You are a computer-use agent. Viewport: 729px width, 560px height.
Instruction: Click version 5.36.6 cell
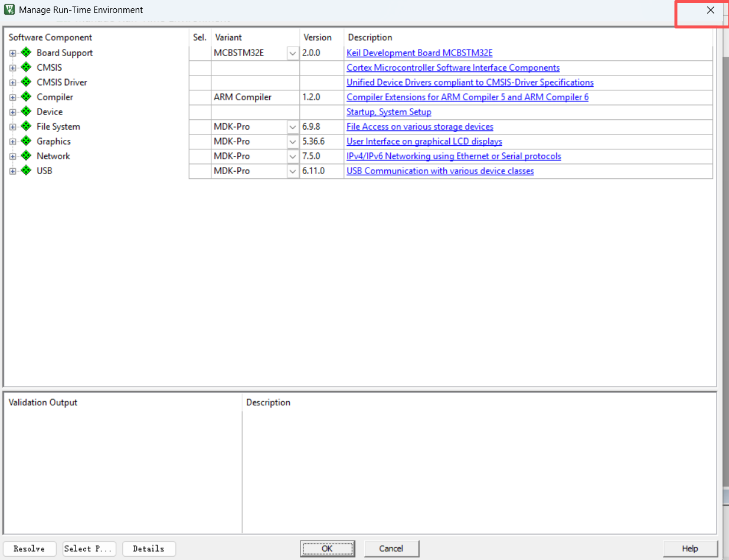(322, 142)
